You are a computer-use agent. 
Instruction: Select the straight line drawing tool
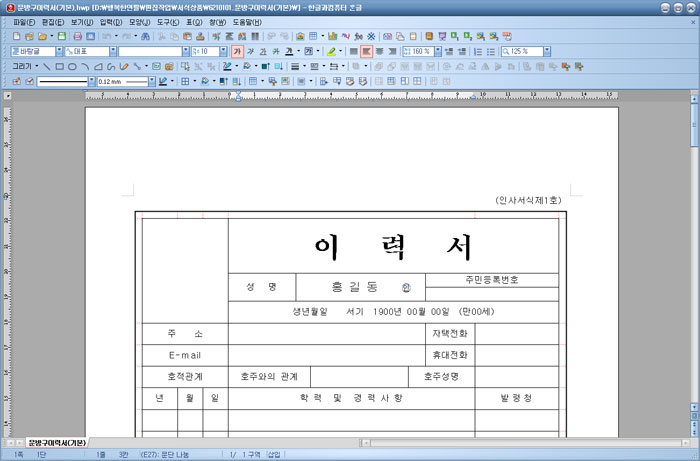[46, 66]
